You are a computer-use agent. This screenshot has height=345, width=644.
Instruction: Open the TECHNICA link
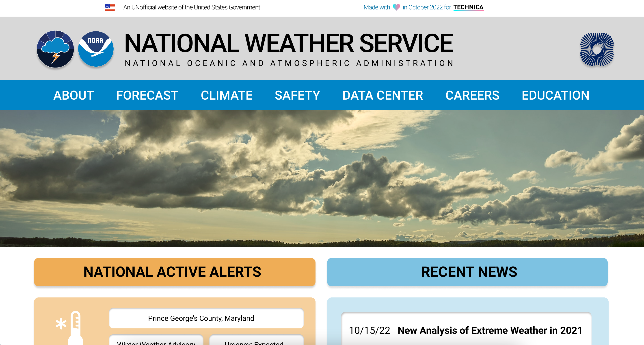468,7
